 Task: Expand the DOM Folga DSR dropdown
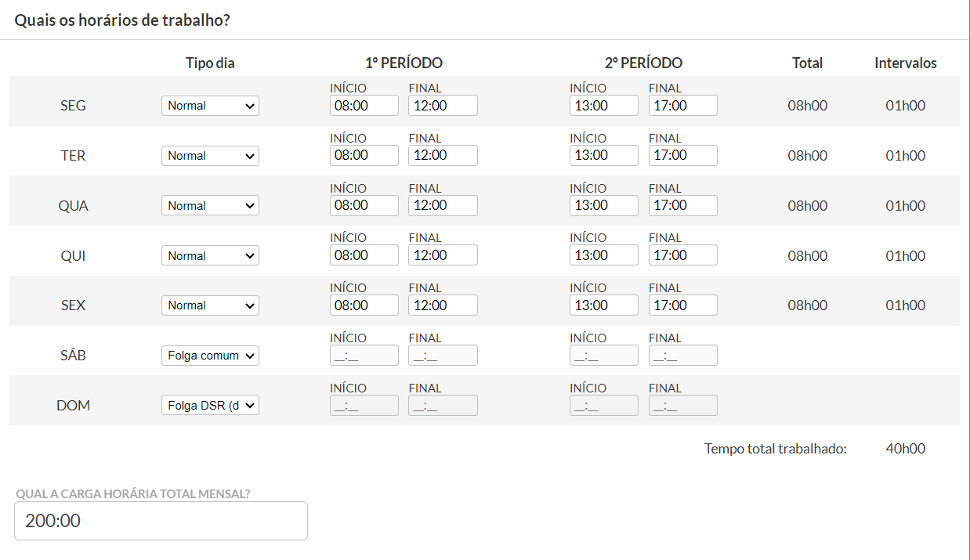click(x=210, y=406)
